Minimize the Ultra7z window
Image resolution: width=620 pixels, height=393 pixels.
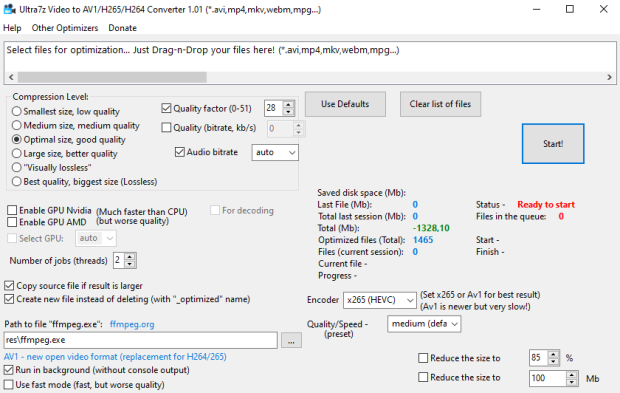tap(536, 9)
